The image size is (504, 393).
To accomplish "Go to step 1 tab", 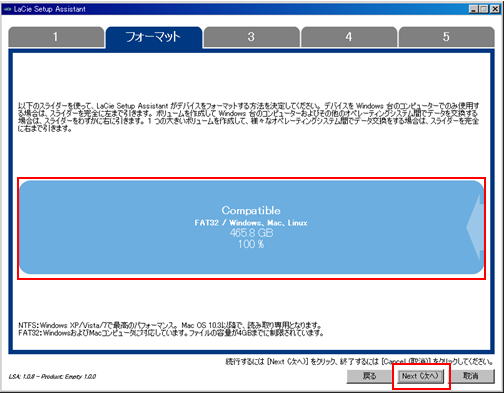I will tap(56, 37).
